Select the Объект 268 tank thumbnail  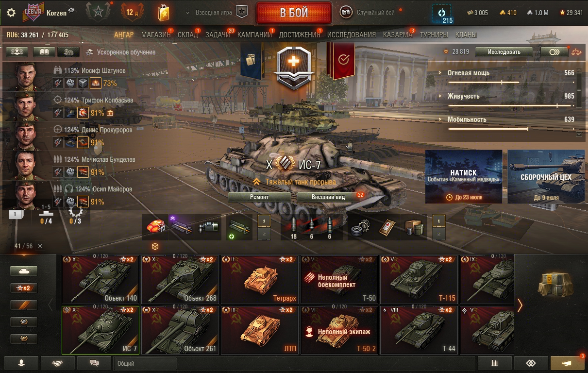(180, 280)
